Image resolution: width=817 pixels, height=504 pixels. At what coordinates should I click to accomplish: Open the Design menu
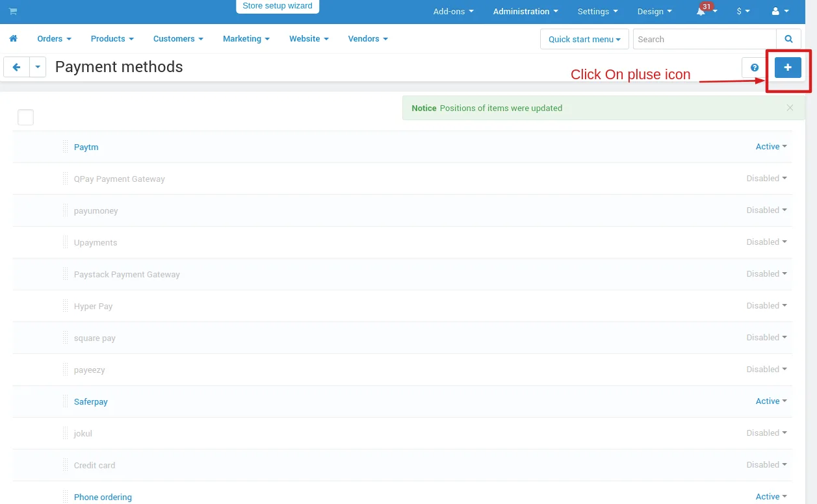[655, 12]
